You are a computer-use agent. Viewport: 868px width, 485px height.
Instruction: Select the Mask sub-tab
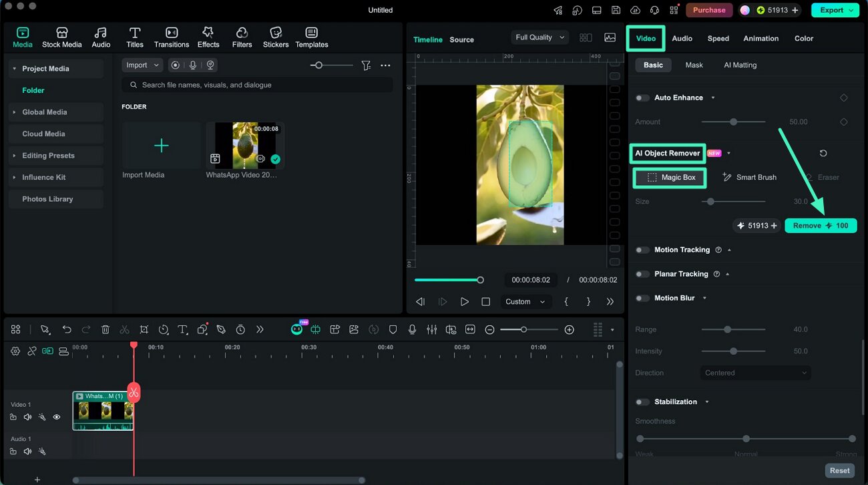coord(694,65)
